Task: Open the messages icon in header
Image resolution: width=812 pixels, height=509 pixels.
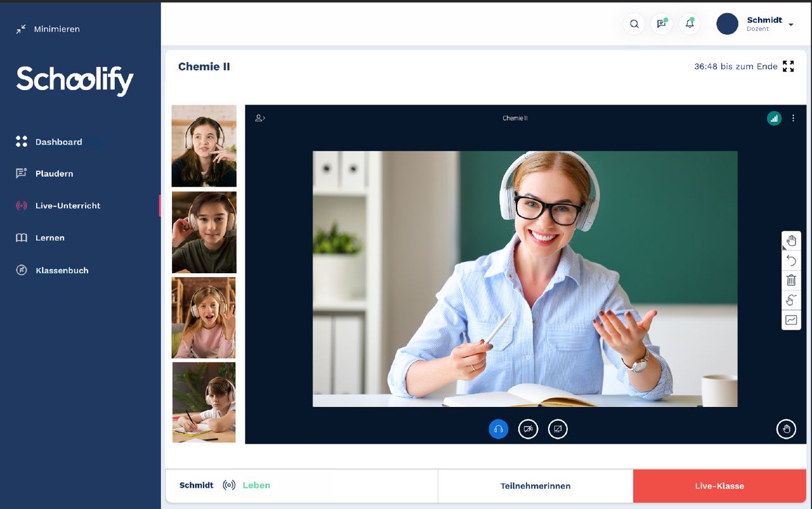Action: tap(662, 24)
